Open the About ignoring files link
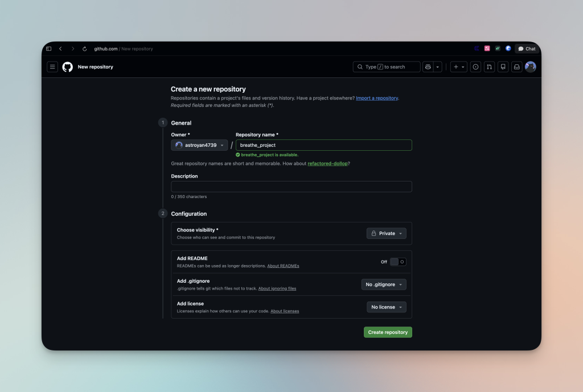Image resolution: width=583 pixels, height=392 pixels. coord(277,288)
